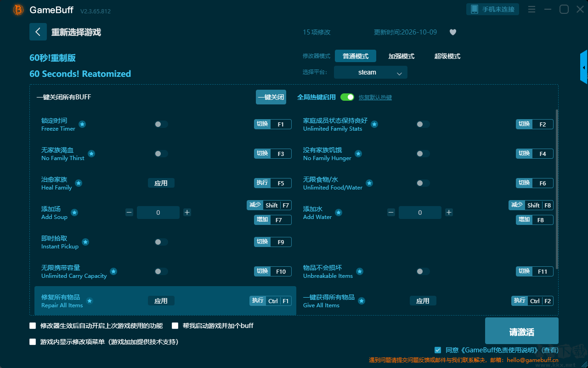Click the star icon next to Add Soup
588x368 pixels.
tap(74, 213)
